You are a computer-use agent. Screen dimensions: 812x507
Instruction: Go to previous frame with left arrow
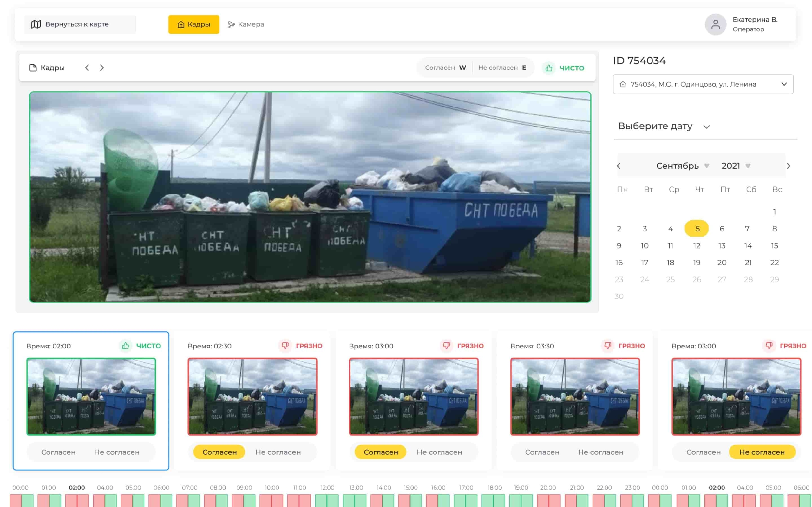87,68
